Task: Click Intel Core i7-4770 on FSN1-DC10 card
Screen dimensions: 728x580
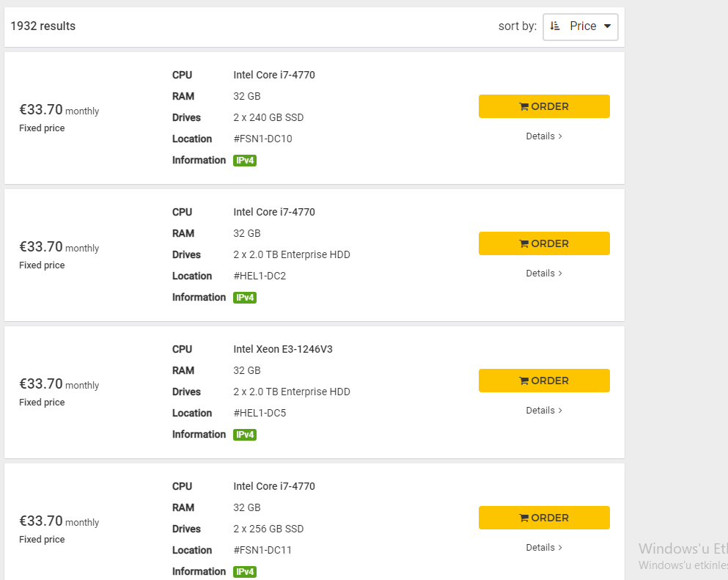Action: pyautogui.click(x=274, y=75)
